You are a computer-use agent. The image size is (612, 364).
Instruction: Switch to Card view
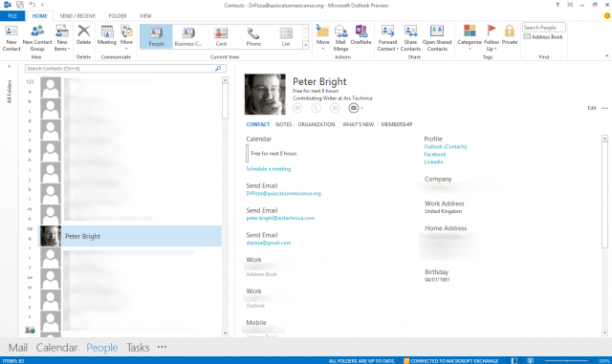(x=221, y=36)
